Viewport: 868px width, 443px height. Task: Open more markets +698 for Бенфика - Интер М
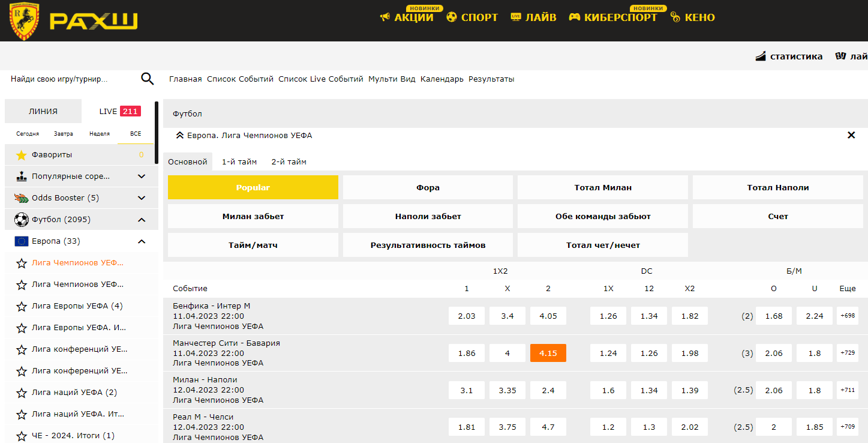click(848, 316)
